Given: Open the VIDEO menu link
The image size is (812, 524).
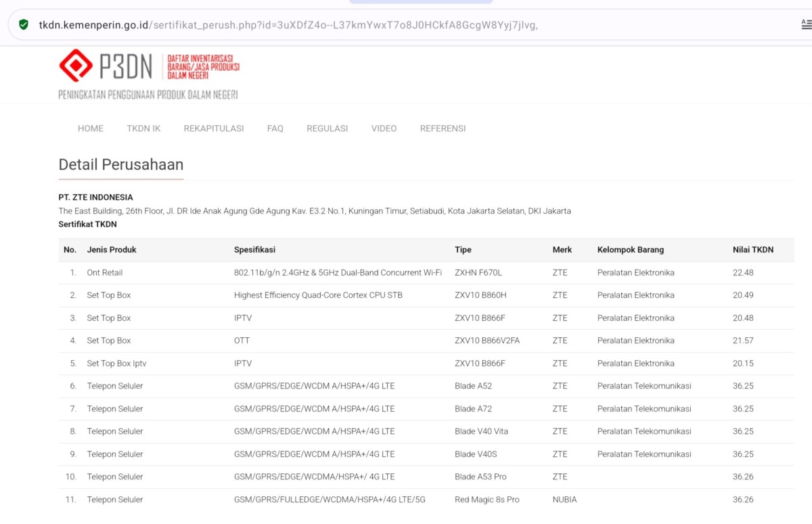Looking at the screenshot, I should [384, 129].
